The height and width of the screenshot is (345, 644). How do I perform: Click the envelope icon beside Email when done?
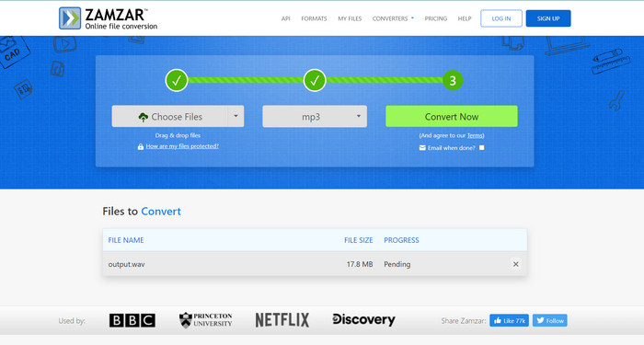coord(422,147)
